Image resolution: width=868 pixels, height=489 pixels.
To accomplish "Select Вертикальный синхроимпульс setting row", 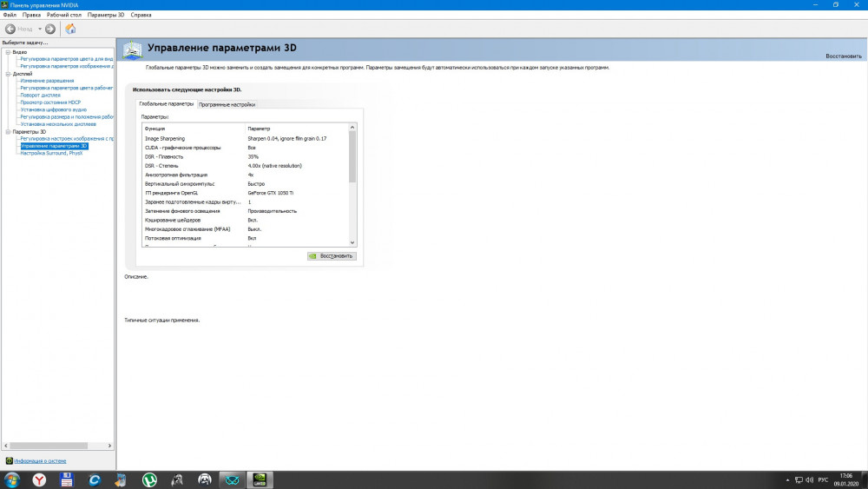I will pyautogui.click(x=246, y=184).
